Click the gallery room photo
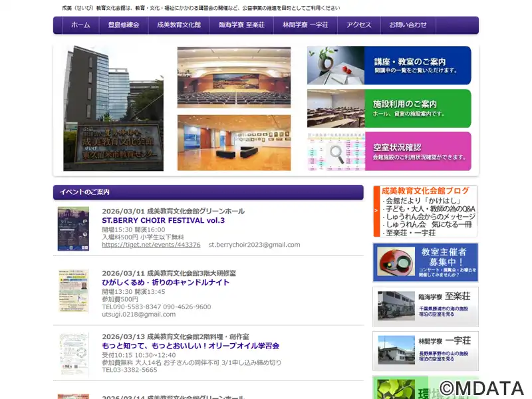 pyautogui.click(x=233, y=142)
